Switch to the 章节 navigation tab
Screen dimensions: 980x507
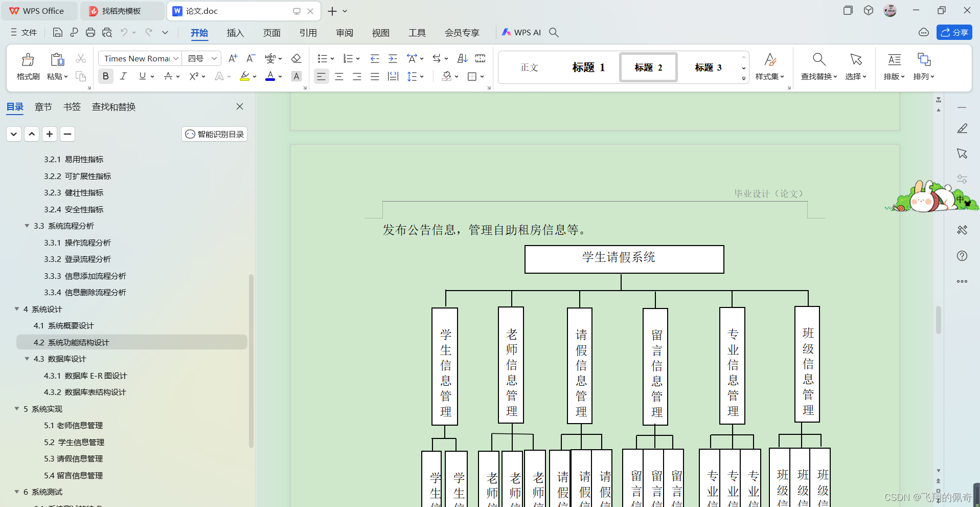click(43, 107)
